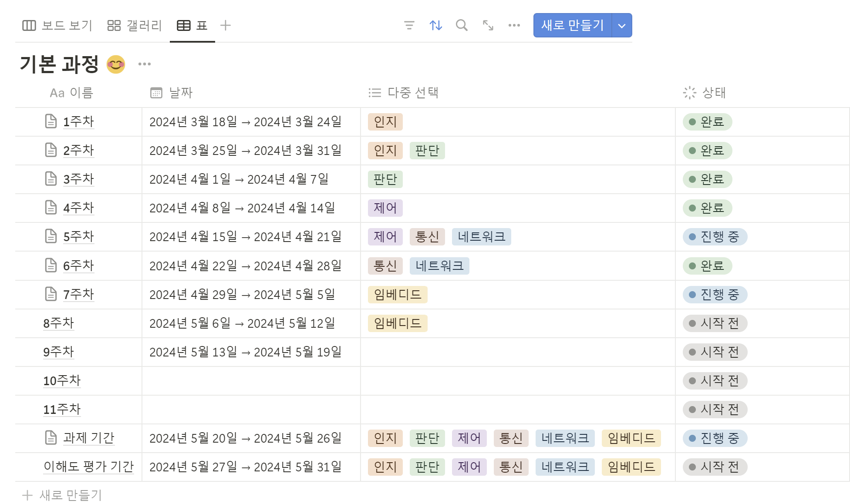This screenshot has width=850, height=504.
Task: Click the blue 새로 만들기 button
Action: click(572, 25)
